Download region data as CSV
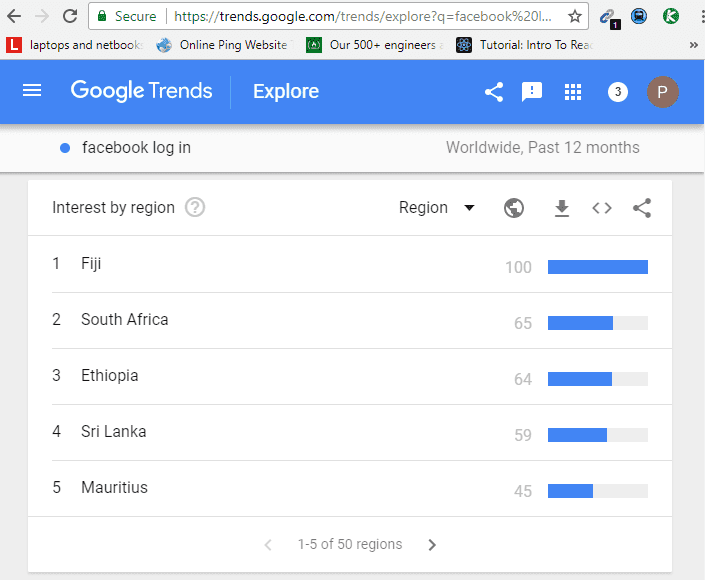705x580 pixels. 562,208
